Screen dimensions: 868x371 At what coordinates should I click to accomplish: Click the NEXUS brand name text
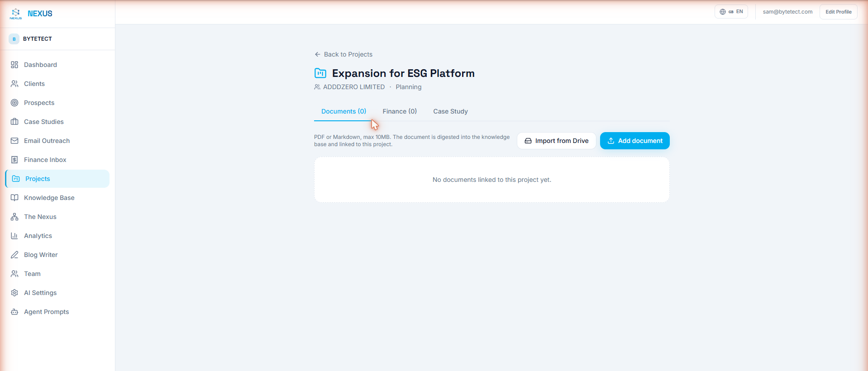40,14
